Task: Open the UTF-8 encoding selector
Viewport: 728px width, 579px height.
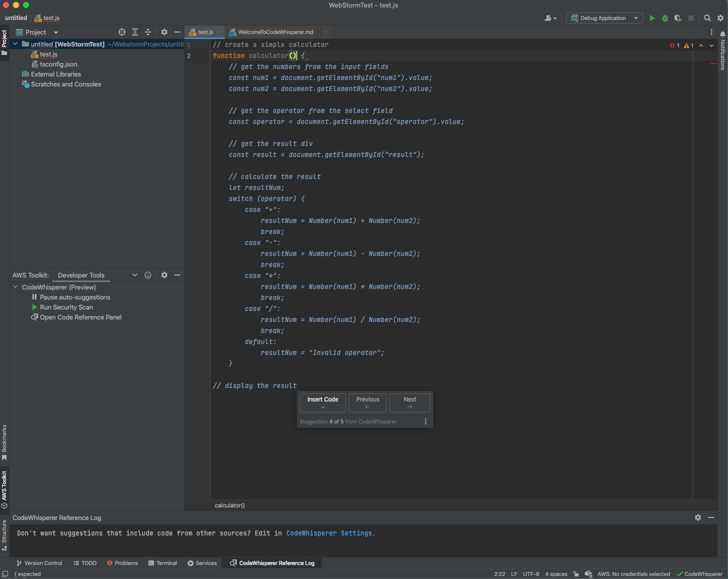Action: tap(531, 574)
